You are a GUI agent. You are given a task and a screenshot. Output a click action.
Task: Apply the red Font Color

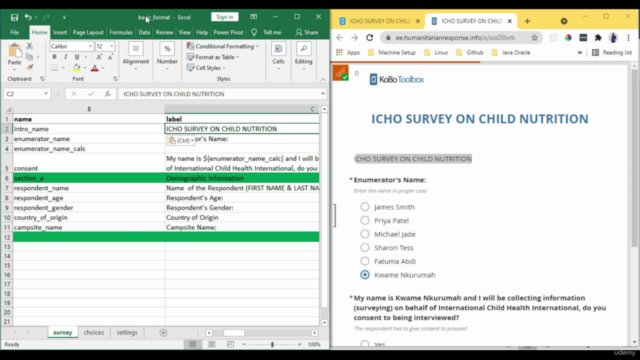pyautogui.click(x=95, y=68)
